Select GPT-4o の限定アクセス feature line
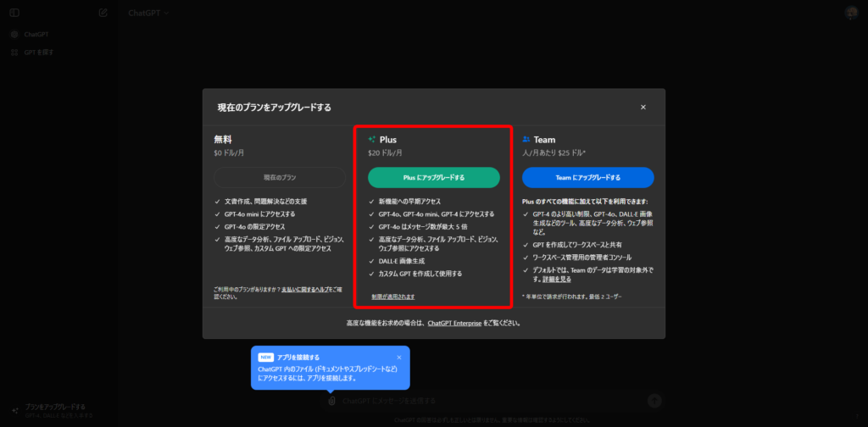 click(254, 227)
